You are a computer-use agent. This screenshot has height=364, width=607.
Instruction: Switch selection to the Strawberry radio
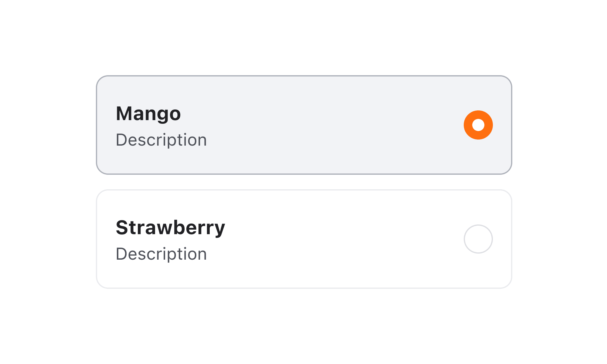(x=478, y=239)
